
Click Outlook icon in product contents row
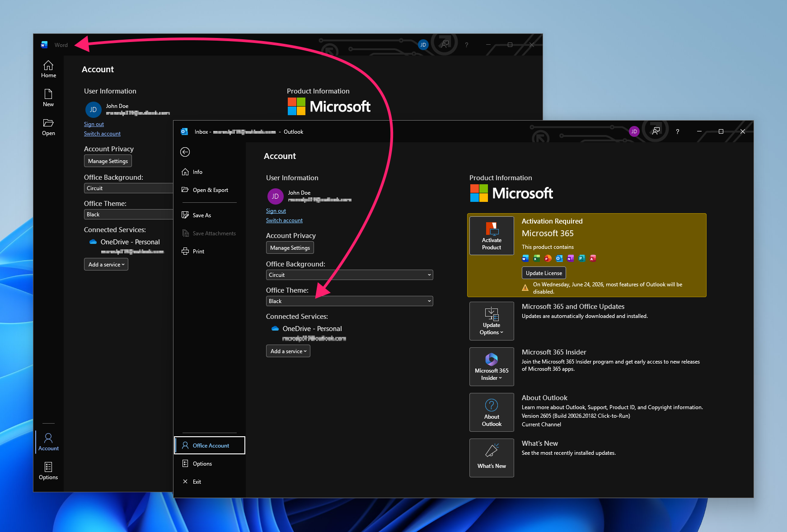[x=559, y=258]
